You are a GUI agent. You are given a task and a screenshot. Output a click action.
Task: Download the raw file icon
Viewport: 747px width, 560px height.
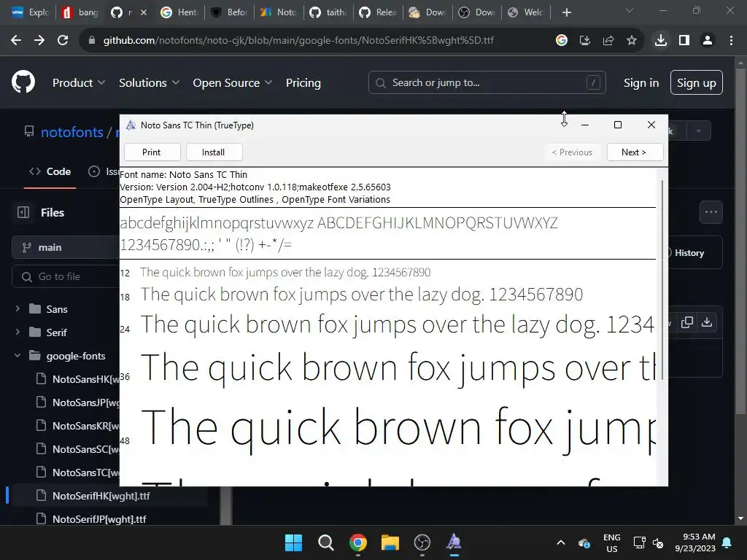[x=707, y=322]
